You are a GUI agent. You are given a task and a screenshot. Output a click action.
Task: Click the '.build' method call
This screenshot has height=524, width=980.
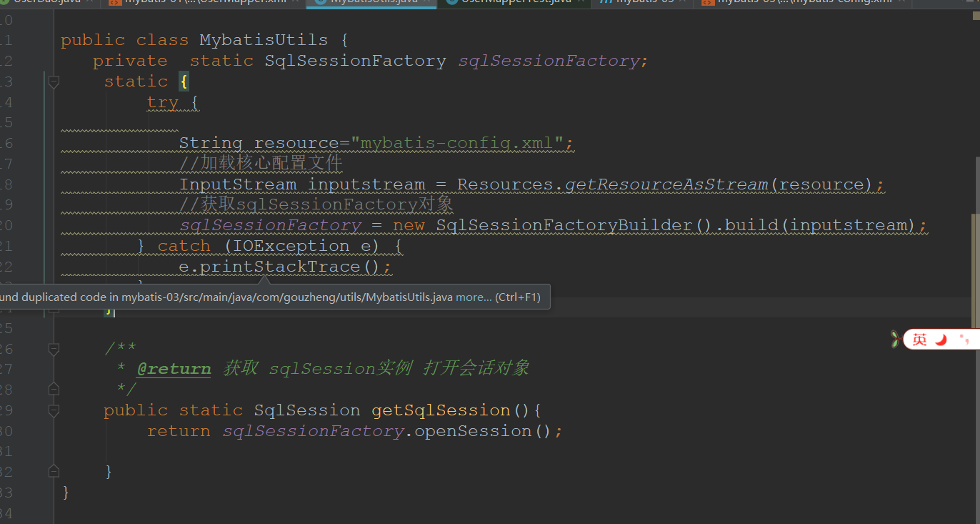point(749,225)
